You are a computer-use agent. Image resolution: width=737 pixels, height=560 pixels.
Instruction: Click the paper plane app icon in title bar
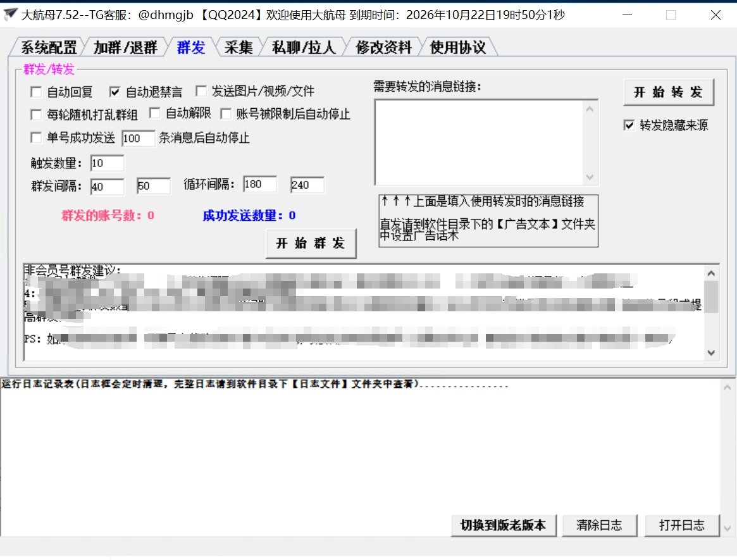[10, 14]
